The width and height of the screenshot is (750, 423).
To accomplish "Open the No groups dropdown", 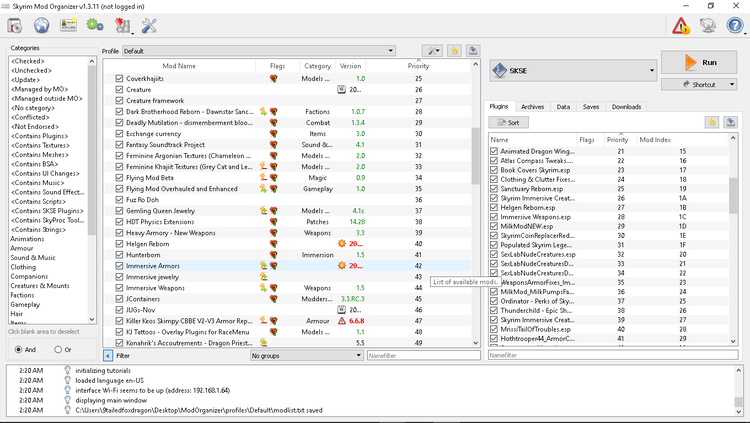I will pos(307,356).
